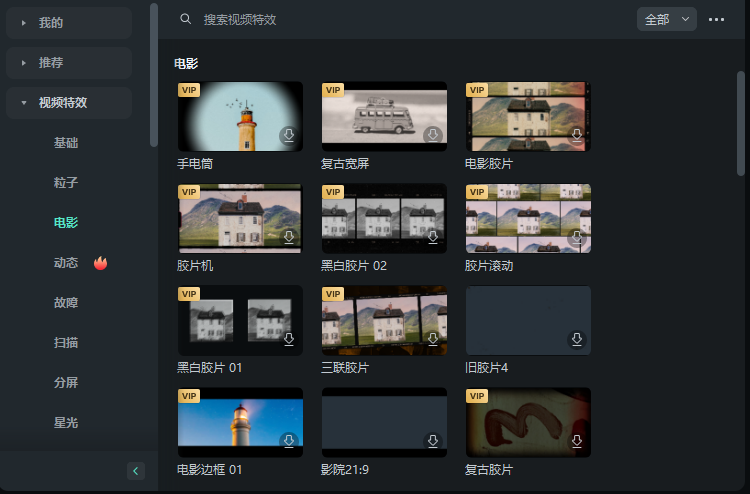Download the 影院21:9 effect
Image resolution: width=750 pixels, height=494 pixels.
433,441
